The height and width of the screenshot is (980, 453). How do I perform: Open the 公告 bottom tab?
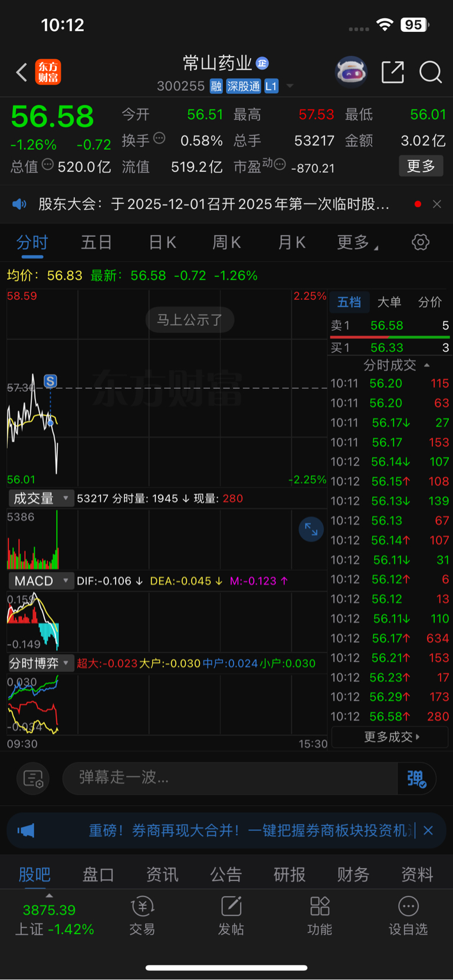click(226, 875)
